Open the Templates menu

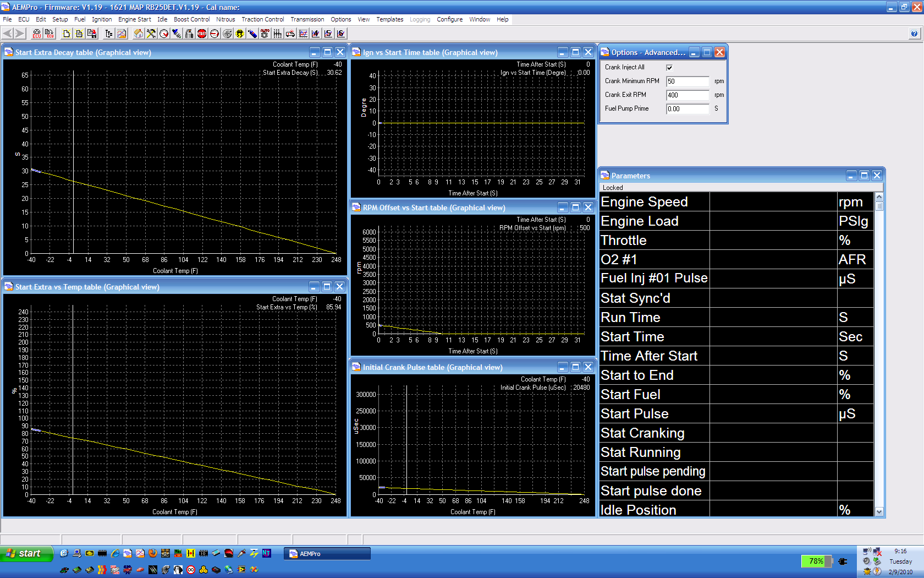[389, 19]
